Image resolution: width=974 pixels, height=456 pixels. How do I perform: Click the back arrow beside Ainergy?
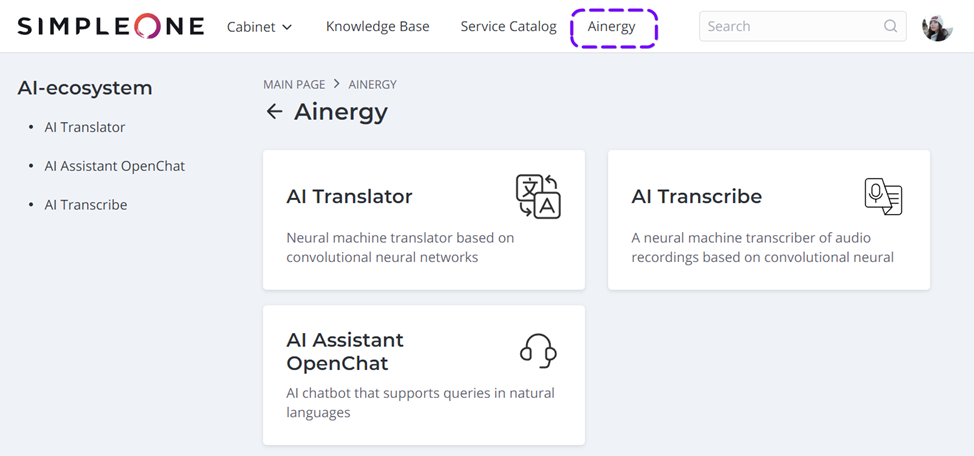pyautogui.click(x=274, y=112)
